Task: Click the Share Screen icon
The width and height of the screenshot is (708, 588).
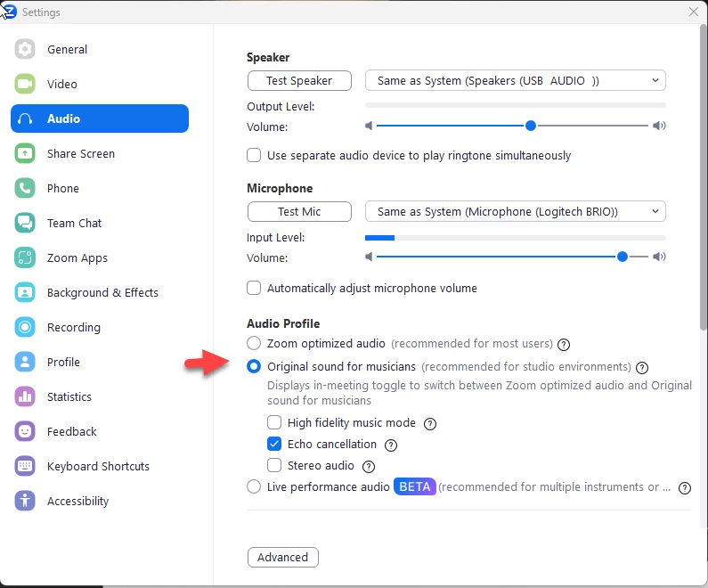Action: click(x=25, y=153)
